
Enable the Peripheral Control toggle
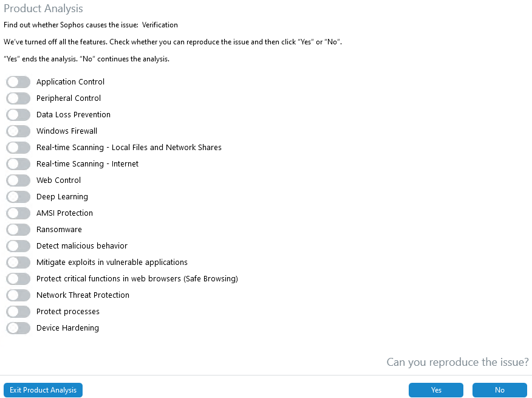(x=18, y=98)
